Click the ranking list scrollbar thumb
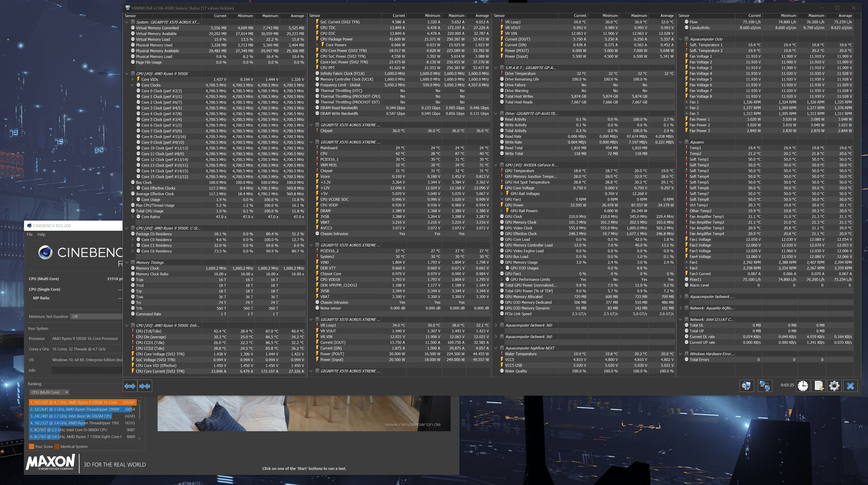Image resolution: width=868 pixels, height=485 pixels. click(x=140, y=411)
